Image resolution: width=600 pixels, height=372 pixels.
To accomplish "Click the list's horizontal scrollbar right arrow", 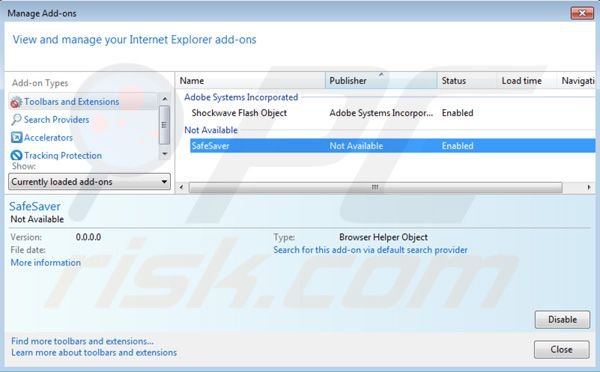I will point(589,187).
